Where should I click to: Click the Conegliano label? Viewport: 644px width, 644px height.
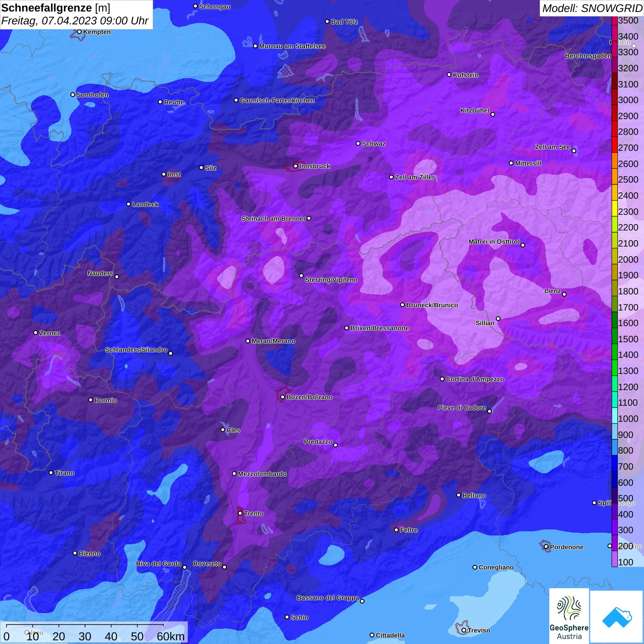pyautogui.click(x=496, y=567)
